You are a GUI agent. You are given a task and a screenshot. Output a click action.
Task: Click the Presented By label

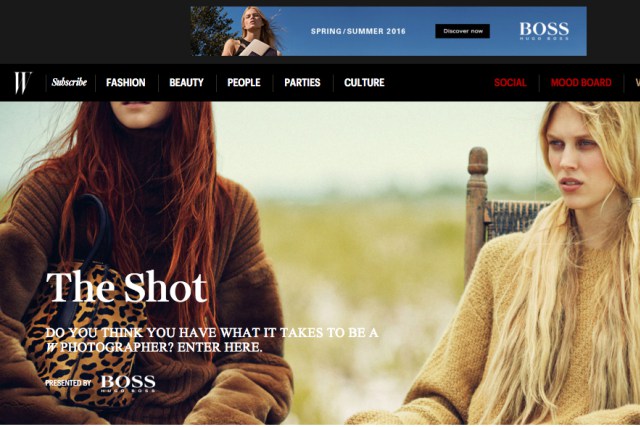click(68, 383)
